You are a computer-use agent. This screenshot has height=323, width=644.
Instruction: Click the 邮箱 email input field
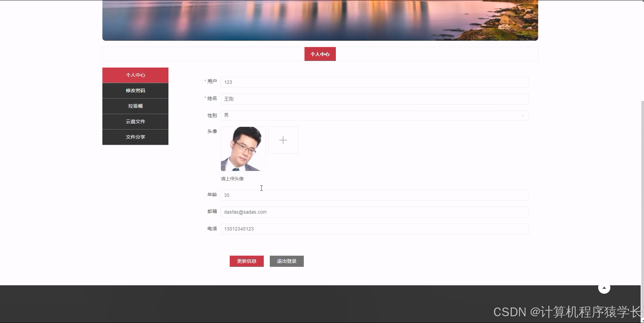tap(374, 212)
